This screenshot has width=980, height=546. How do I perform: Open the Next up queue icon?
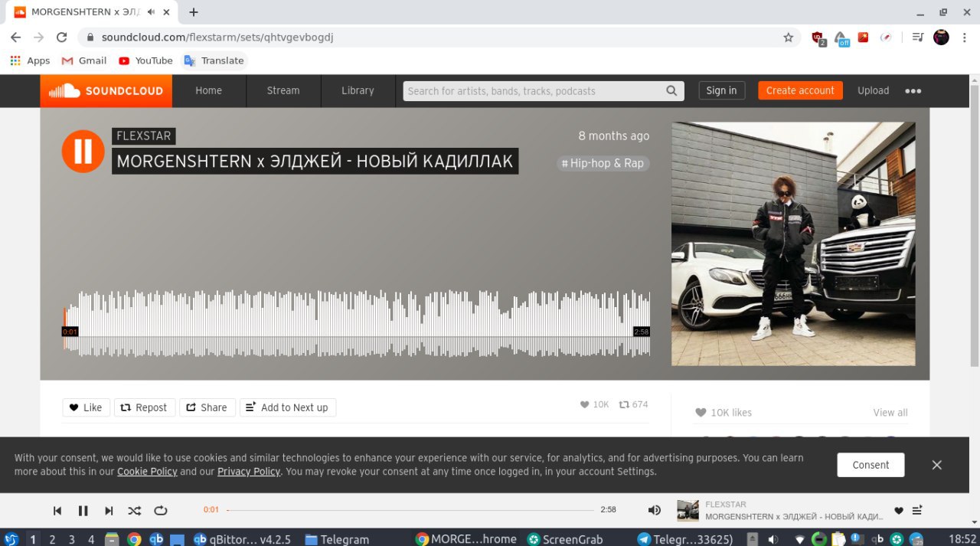[917, 511]
